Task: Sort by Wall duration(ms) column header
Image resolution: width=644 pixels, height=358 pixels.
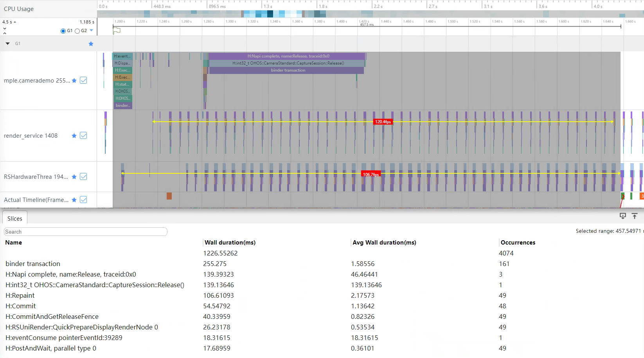Action: [230, 243]
